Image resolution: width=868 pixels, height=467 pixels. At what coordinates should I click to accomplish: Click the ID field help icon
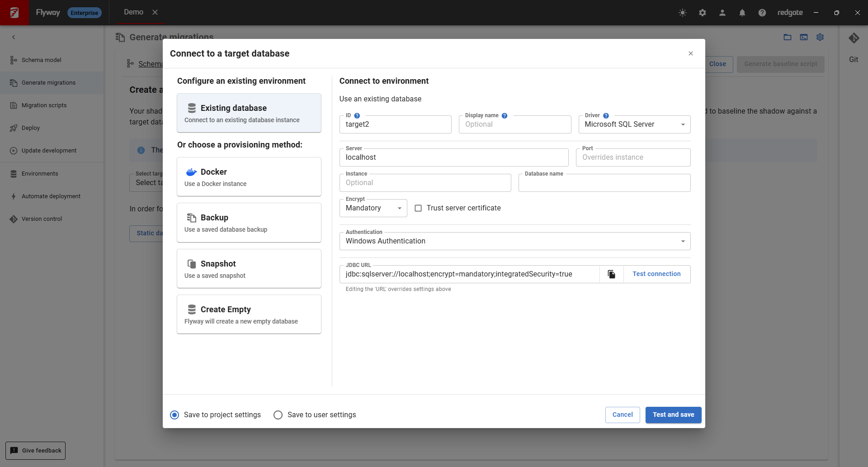(x=357, y=116)
